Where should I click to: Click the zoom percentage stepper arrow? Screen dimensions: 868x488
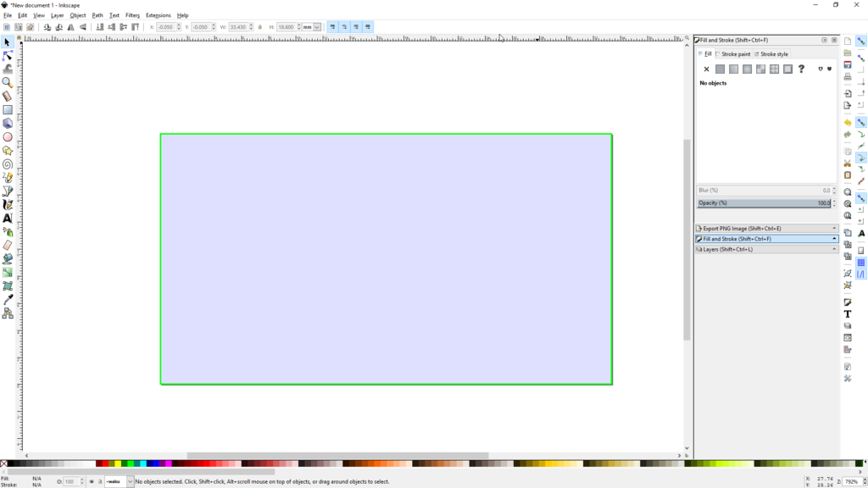click(x=865, y=481)
